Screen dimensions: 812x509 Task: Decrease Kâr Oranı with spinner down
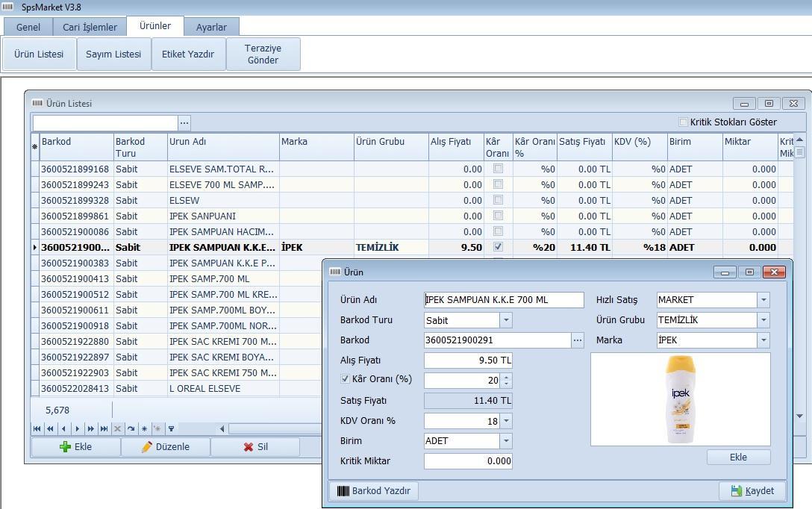pyautogui.click(x=507, y=384)
